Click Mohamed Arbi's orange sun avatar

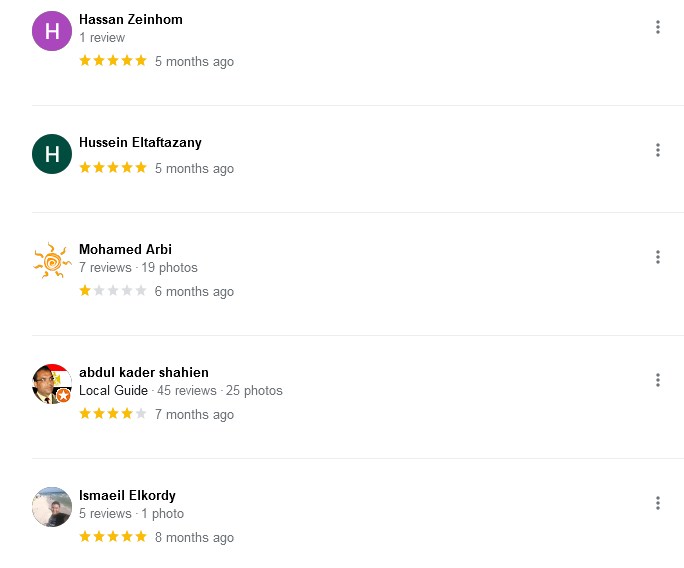(x=52, y=261)
